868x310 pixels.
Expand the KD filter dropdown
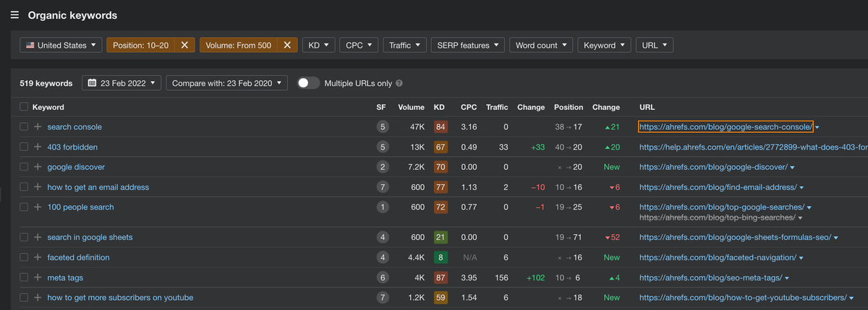coord(318,45)
